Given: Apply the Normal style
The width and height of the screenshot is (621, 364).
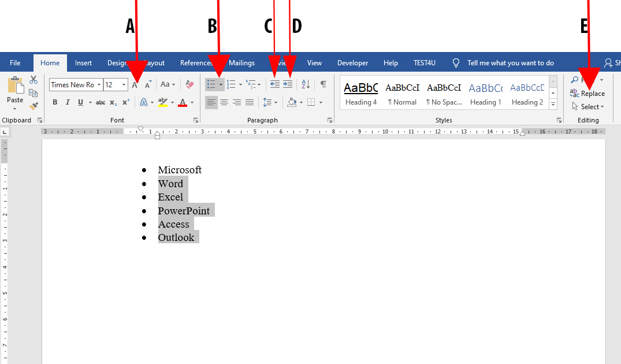Looking at the screenshot, I should click(403, 94).
